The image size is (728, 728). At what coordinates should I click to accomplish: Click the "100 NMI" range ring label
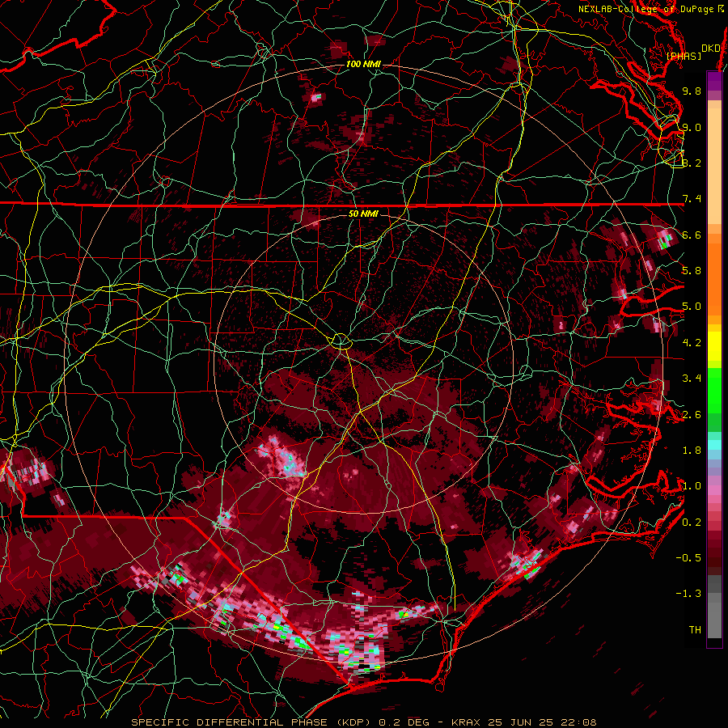pyautogui.click(x=363, y=64)
